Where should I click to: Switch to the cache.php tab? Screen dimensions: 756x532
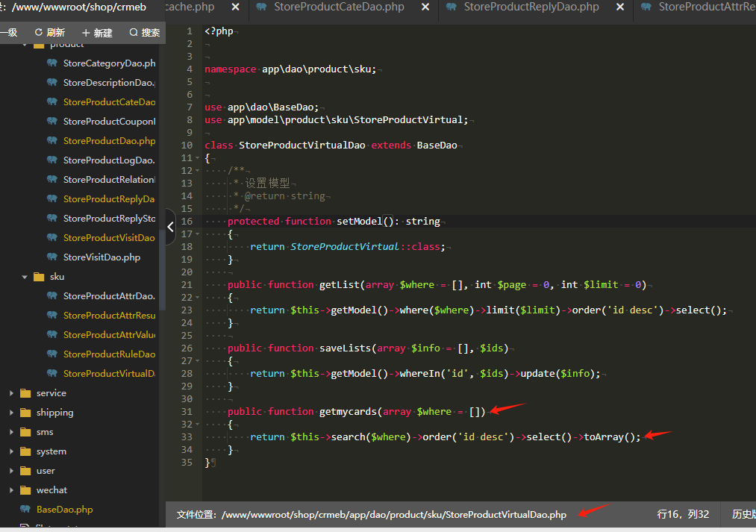click(190, 7)
